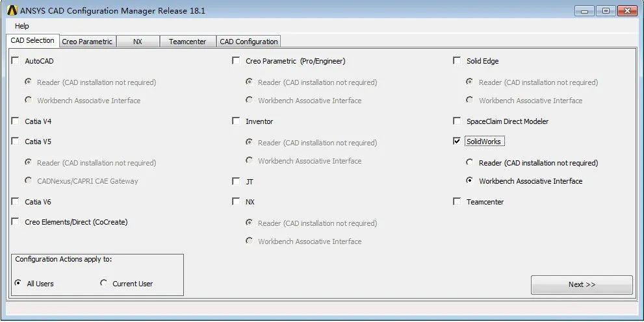This screenshot has width=644, height=322.
Task: Click the window title 'ANSYS CAD Configuration Manager Release 18.1'
Action: [112, 10]
